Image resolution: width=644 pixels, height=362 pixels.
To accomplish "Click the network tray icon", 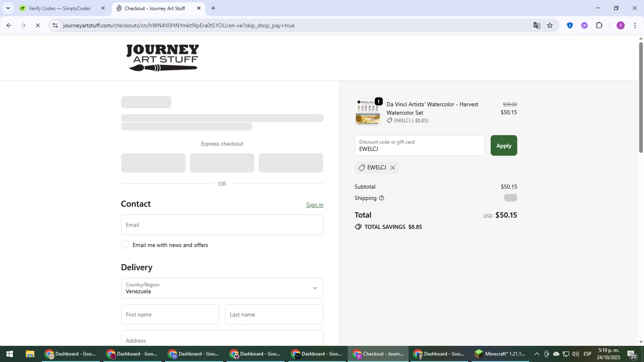I will click(566, 354).
